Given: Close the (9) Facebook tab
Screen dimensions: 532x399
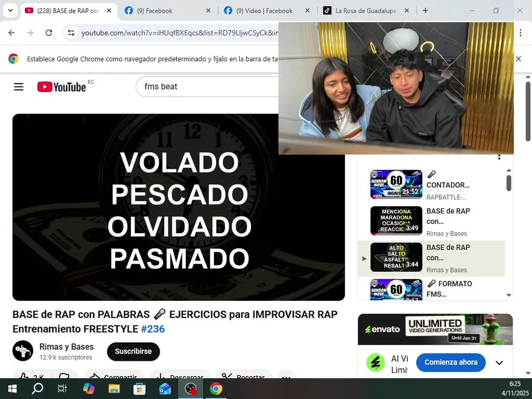Looking at the screenshot, I should [208, 11].
